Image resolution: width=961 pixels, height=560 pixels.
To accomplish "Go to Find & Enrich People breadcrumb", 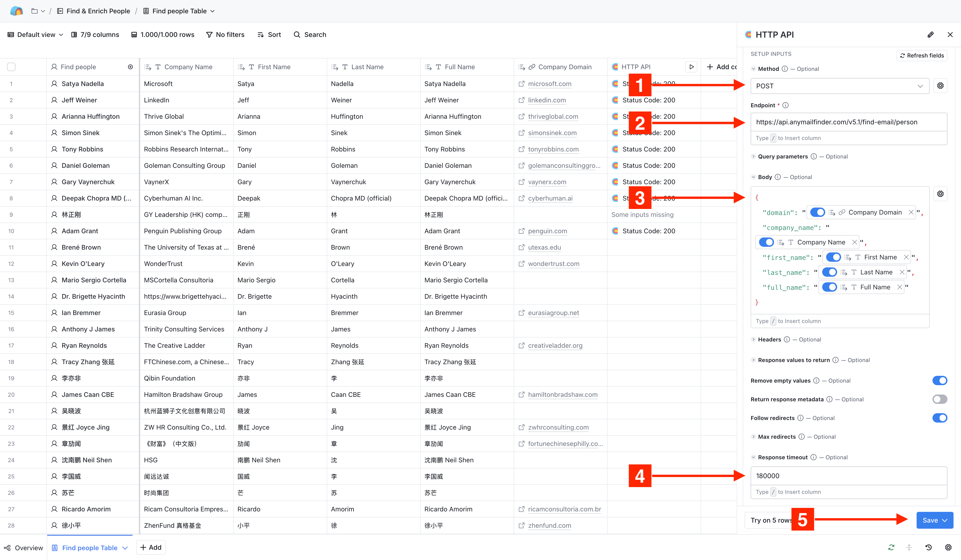I will (x=93, y=11).
